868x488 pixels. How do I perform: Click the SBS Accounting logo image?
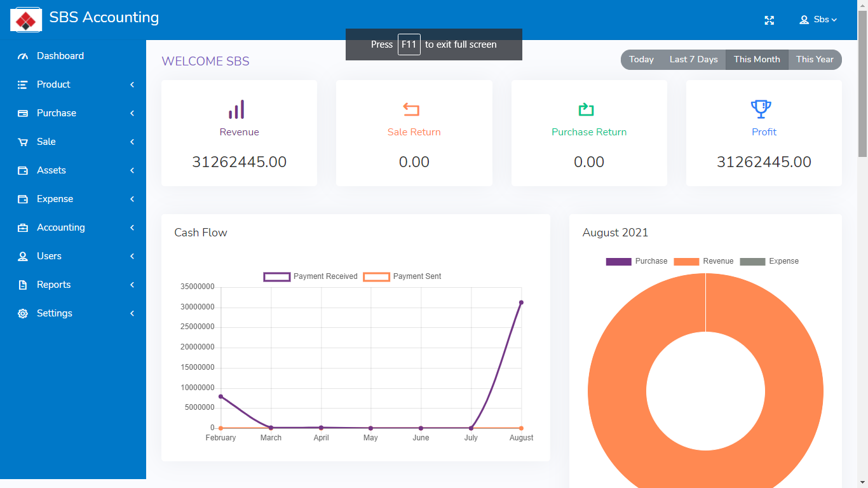coord(26,20)
